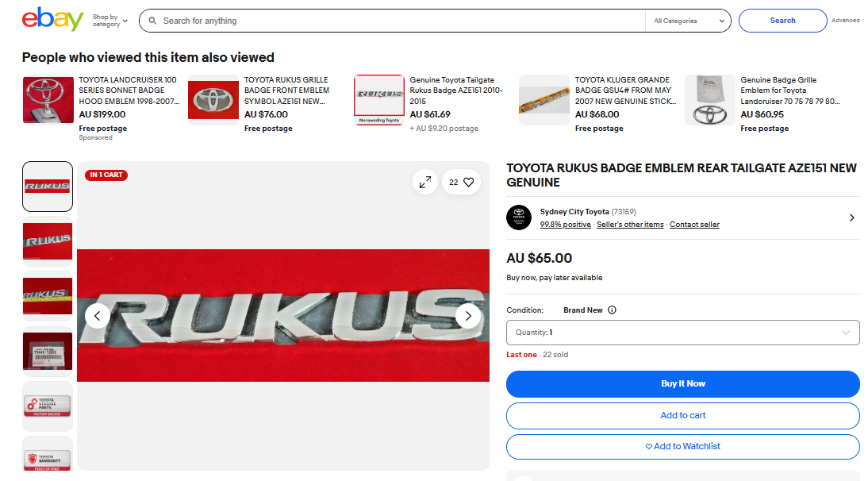Expand the All Categories dropdown
The image size is (868, 481).
[688, 21]
